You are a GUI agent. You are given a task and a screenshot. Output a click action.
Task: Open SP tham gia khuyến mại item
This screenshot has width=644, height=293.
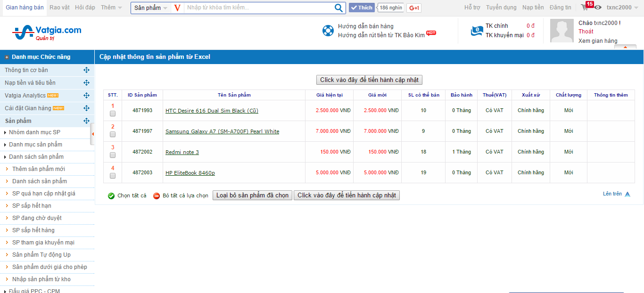pyautogui.click(x=43, y=243)
